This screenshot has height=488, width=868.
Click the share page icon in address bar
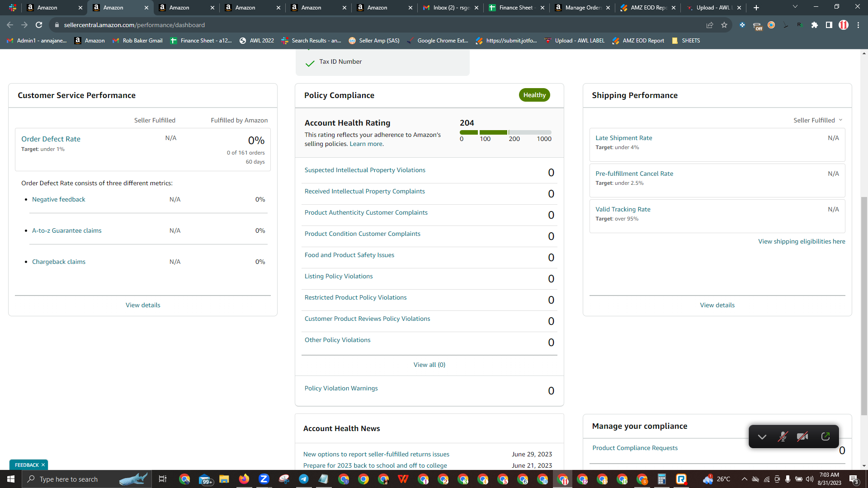click(710, 25)
